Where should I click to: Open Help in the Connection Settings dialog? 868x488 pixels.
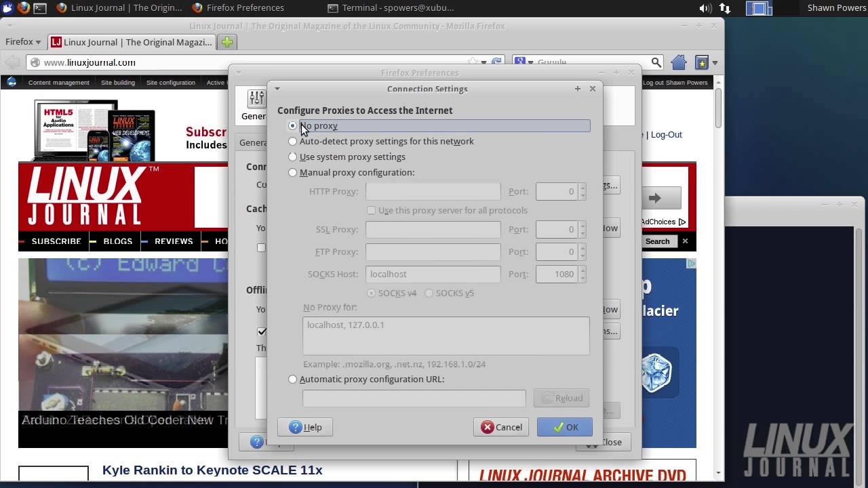(305, 427)
